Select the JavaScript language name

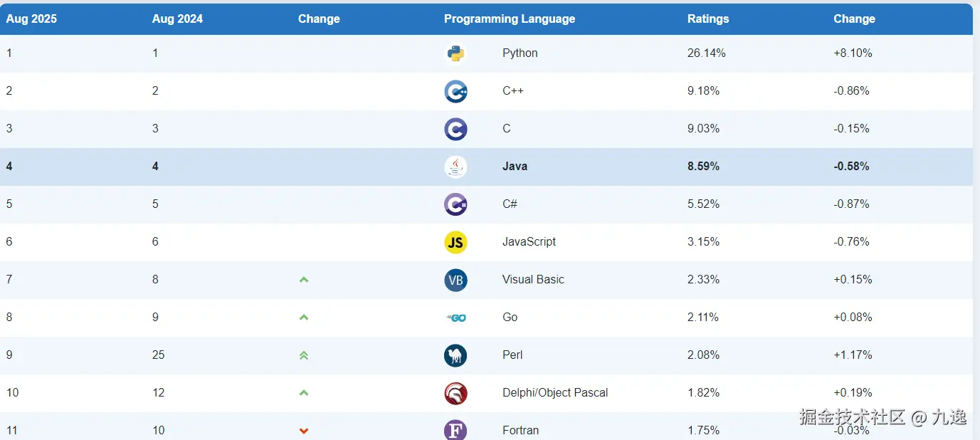tap(529, 242)
